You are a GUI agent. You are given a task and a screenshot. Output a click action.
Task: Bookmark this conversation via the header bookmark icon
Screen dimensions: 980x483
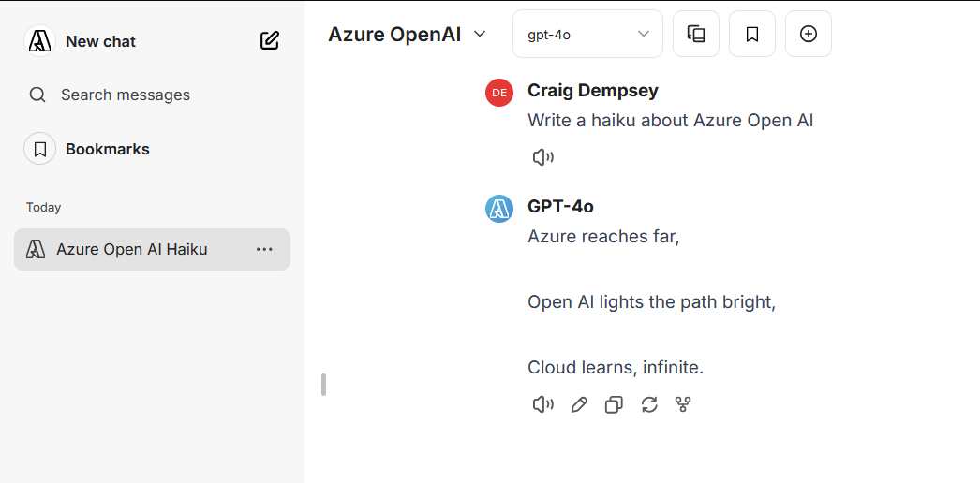point(752,34)
